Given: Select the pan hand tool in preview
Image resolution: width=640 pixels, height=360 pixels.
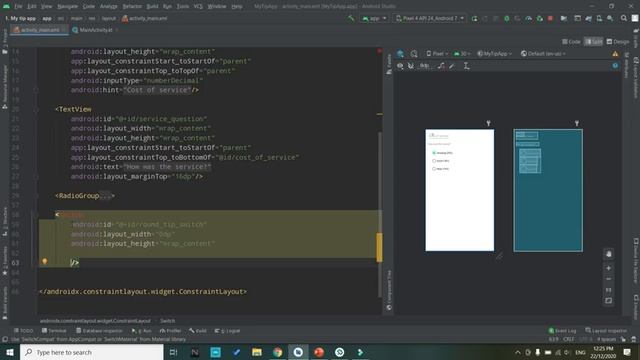Looking at the screenshot, I should [x=609, y=254].
